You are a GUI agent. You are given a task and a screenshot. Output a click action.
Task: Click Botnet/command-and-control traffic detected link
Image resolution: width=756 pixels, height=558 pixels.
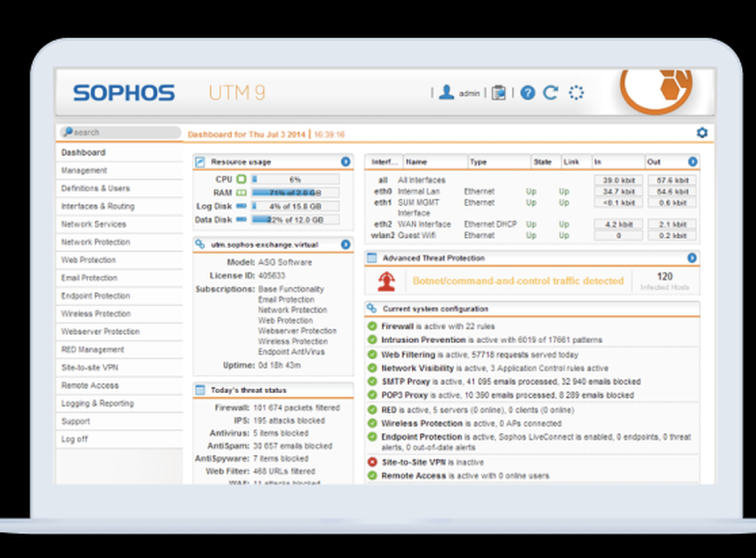coord(518,281)
